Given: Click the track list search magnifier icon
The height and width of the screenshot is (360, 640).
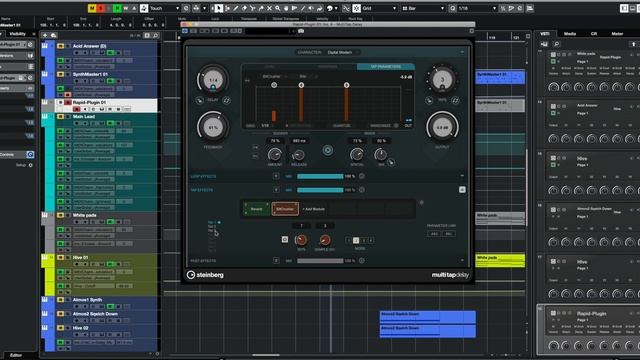Looking at the screenshot, I should [156, 36].
